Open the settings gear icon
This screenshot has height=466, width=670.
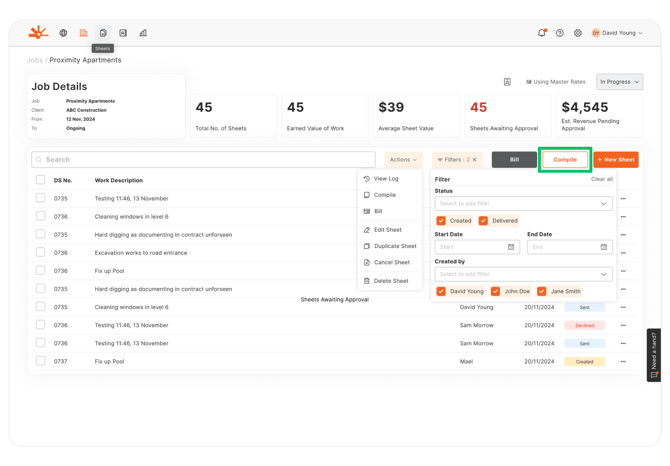click(577, 33)
